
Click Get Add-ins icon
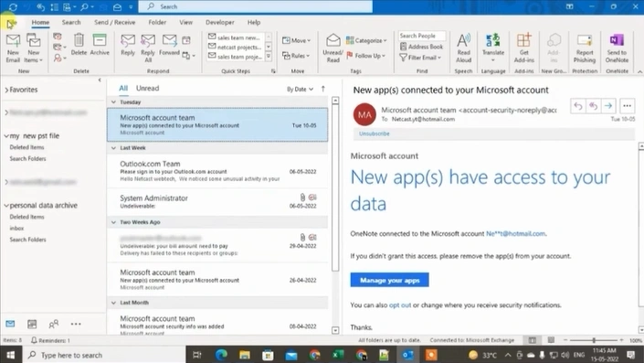(524, 48)
